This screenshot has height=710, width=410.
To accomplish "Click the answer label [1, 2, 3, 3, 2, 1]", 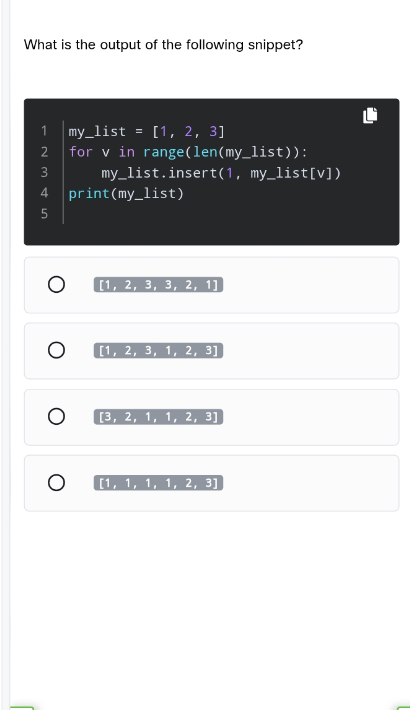I will [x=159, y=285].
